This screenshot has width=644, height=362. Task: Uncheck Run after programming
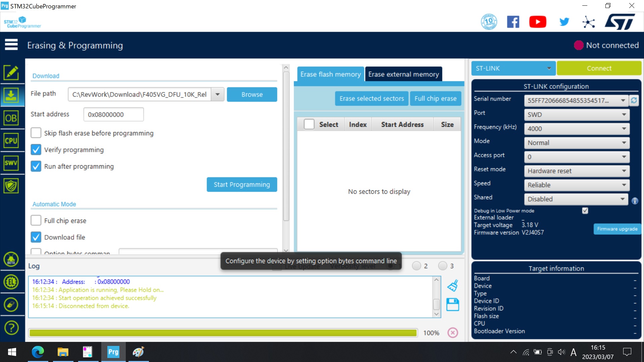36,166
